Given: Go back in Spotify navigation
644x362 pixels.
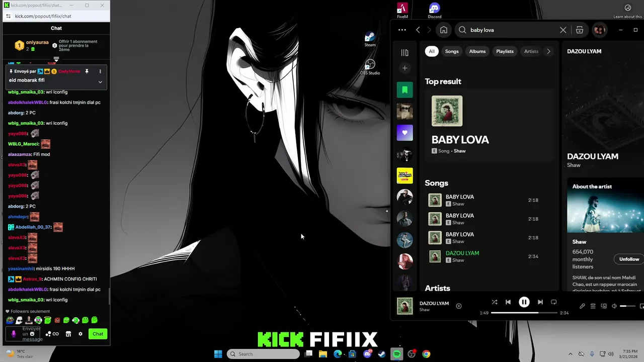Looking at the screenshot, I should click(x=418, y=30).
